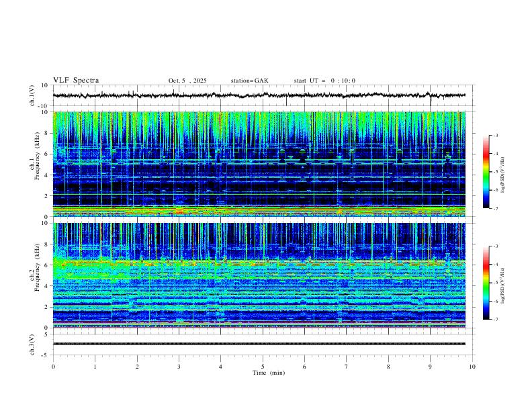Click the ch.2 "Frequency (kHz)" axis label
Image resolution: width=532 pixels, height=411 pixels.
(37, 267)
